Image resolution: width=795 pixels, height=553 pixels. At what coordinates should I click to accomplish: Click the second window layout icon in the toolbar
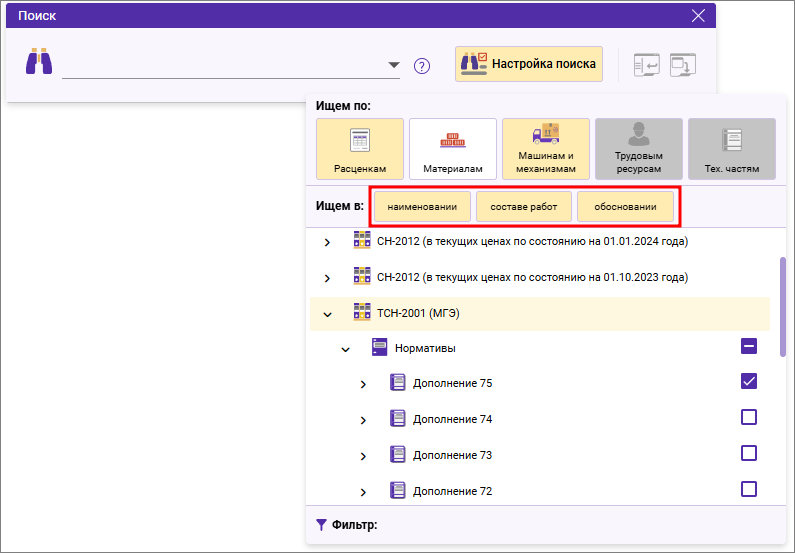click(682, 64)
